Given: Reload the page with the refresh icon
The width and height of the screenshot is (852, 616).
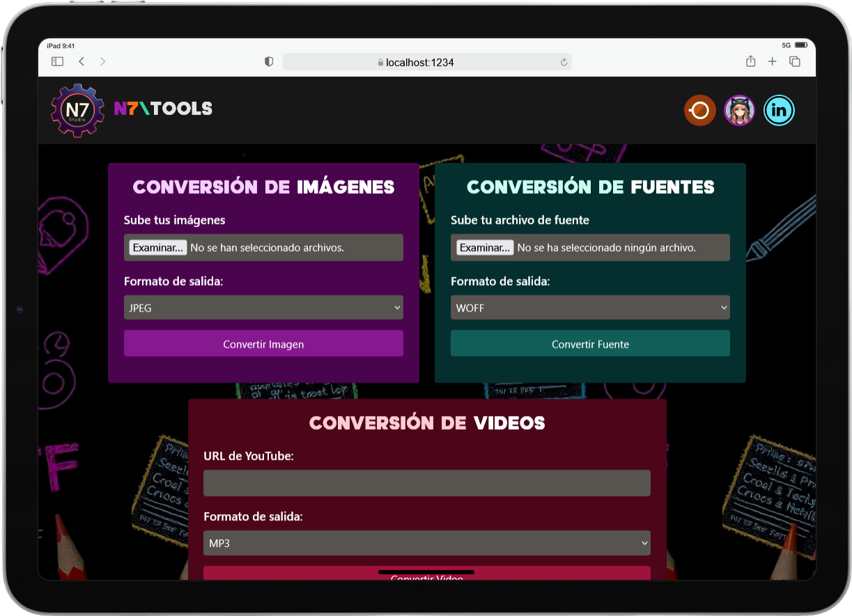Looking at the screenshot, I should 564,63.
